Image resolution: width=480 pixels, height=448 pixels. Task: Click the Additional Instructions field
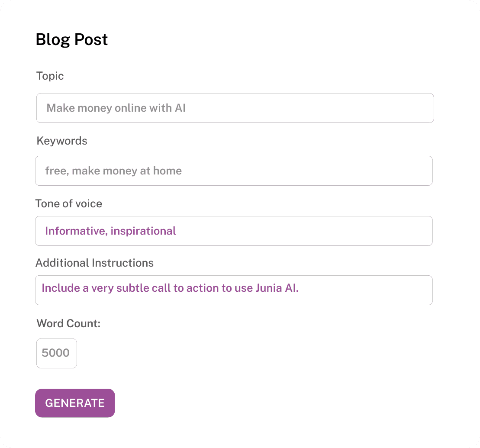tap(234, 290)
